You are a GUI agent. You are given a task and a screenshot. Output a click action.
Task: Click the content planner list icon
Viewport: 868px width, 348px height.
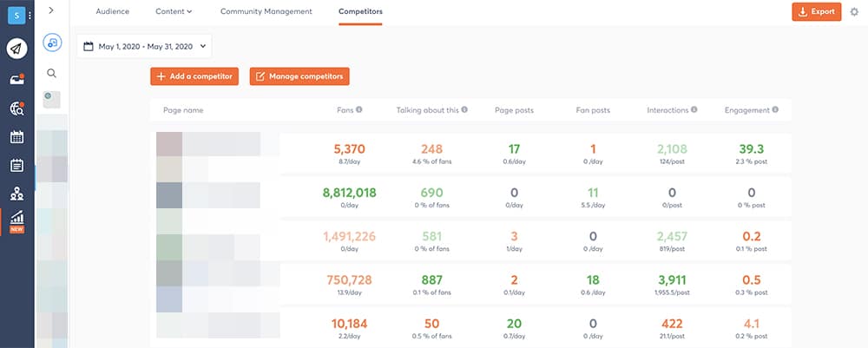tap(16, 166)
